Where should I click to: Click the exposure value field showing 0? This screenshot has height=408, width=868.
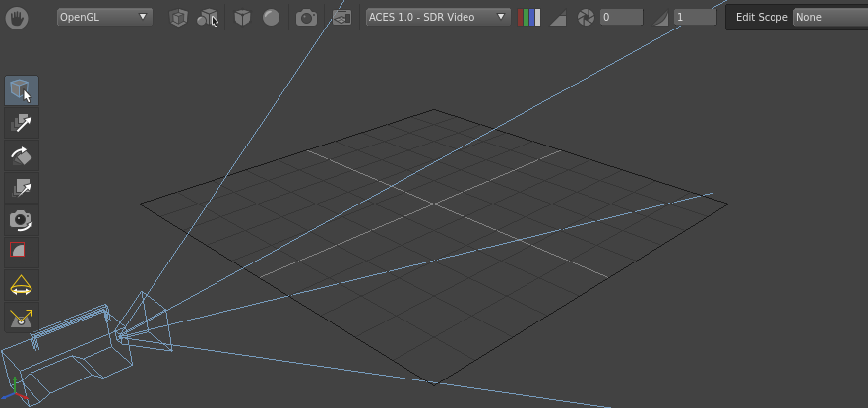click(x=621, y=17)
